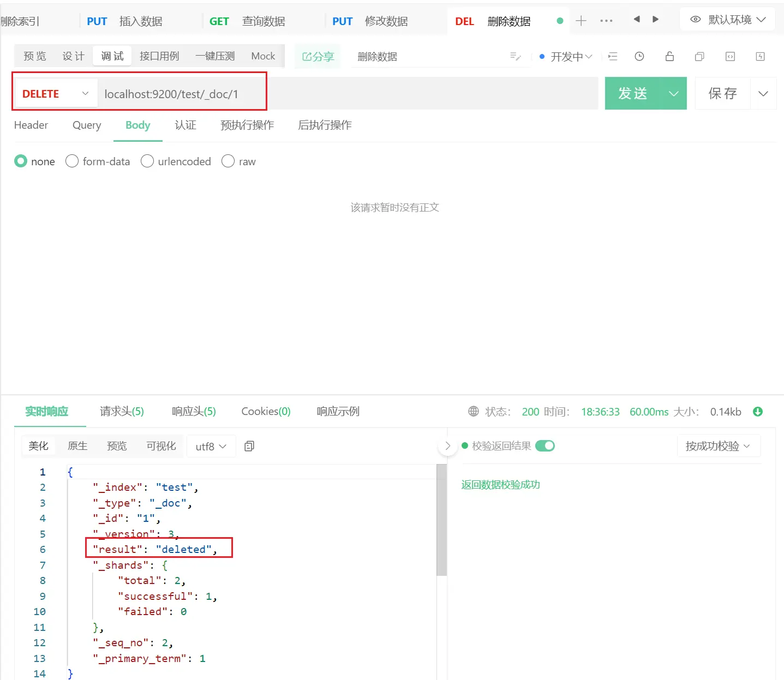Download the response with green arrow icon
Screen dimensions: 784x680
coord(758,412)
